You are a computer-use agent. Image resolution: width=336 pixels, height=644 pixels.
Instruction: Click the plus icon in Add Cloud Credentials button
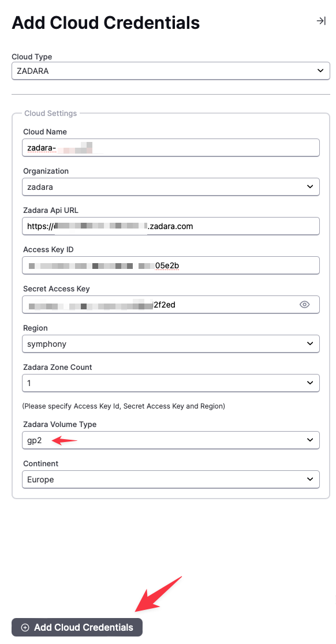click(x=25, y=627)
